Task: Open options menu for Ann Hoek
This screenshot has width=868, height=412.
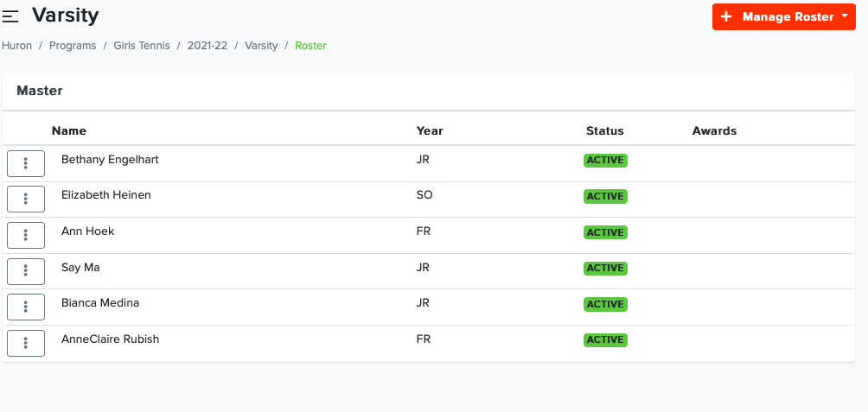Action: 26,235
